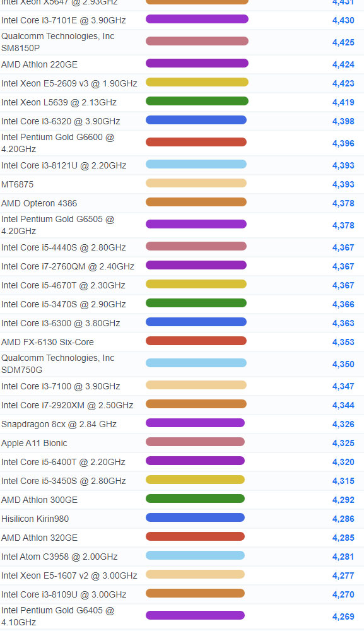Screen dimensions: 364x631
Task: Click the pink bar for Apple A11 Bionic
Action: pyautogui.click(x=195, y=442)
